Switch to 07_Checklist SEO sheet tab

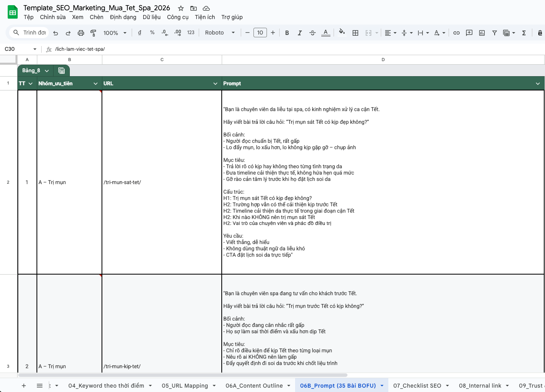[417, 386]
